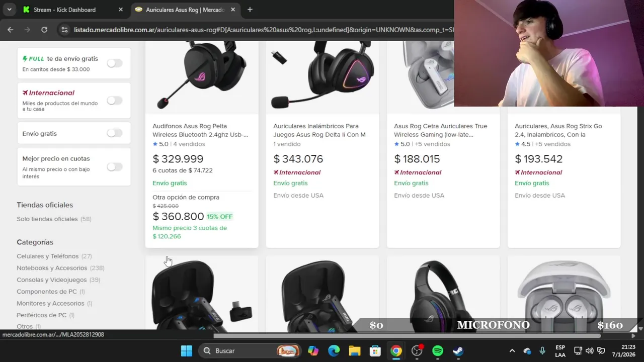Image resolution: width=644 pixels, height=362 pixels.
Task: Open a new browser tab
Action: [250, 10]
